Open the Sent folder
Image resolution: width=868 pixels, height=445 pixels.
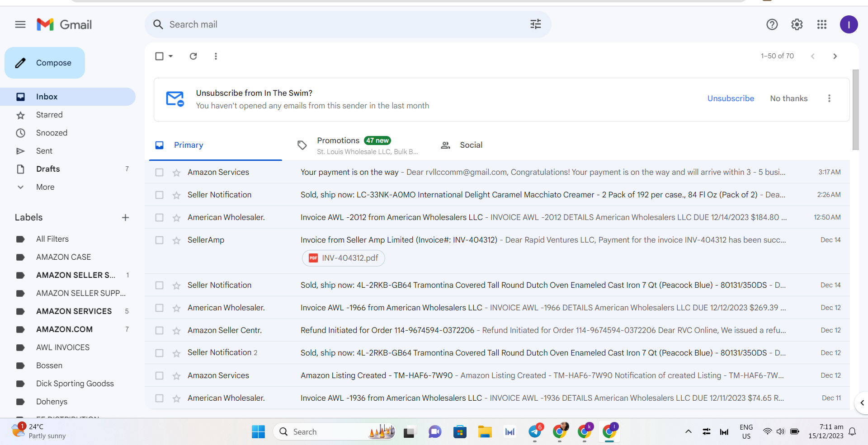(68, 151)
